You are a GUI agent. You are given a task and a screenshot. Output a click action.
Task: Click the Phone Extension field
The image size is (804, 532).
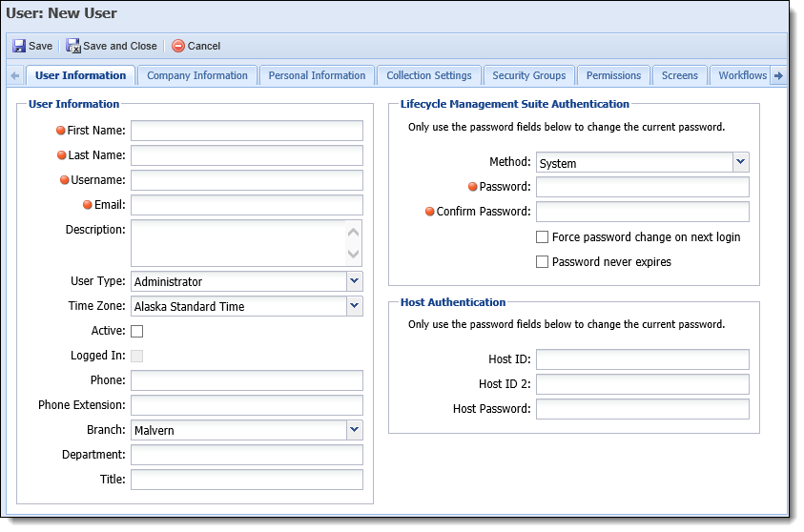[247, 405]
